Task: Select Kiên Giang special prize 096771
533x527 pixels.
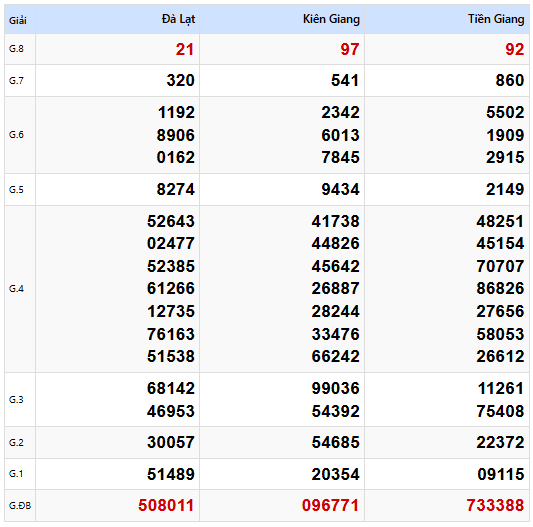Action: pos(331,505)
